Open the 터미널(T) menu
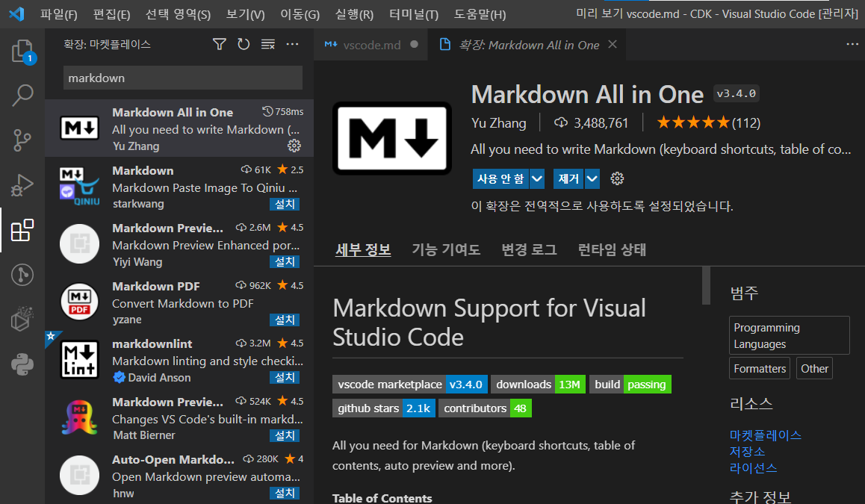This screenshot has height=504, width=865. tap(414, 14)
